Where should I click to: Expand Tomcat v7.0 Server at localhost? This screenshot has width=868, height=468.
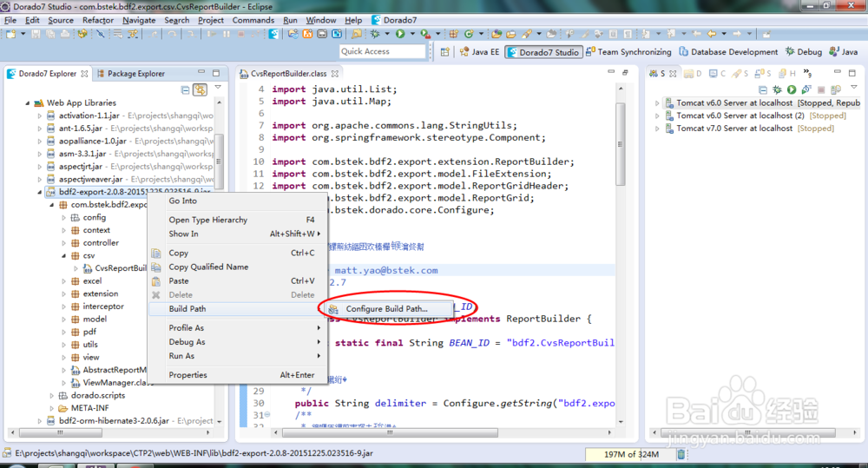coord(657,129)
